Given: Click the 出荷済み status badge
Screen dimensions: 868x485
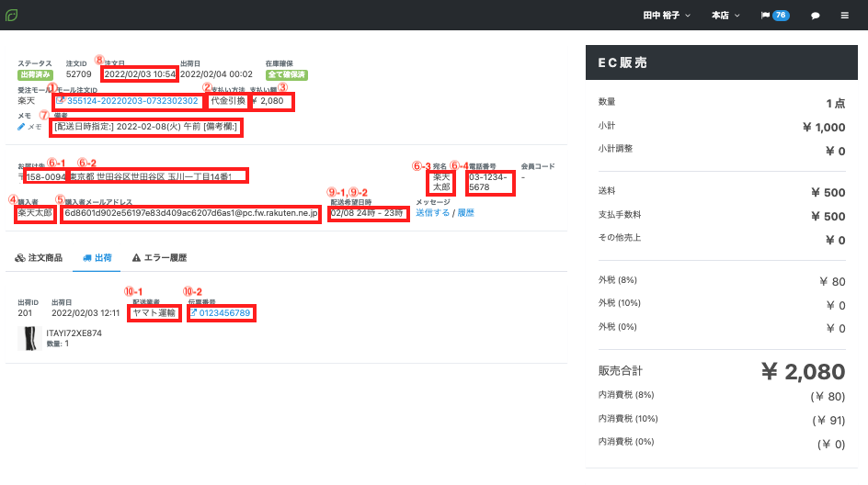Looking at the screenshot, I should 35,74.
